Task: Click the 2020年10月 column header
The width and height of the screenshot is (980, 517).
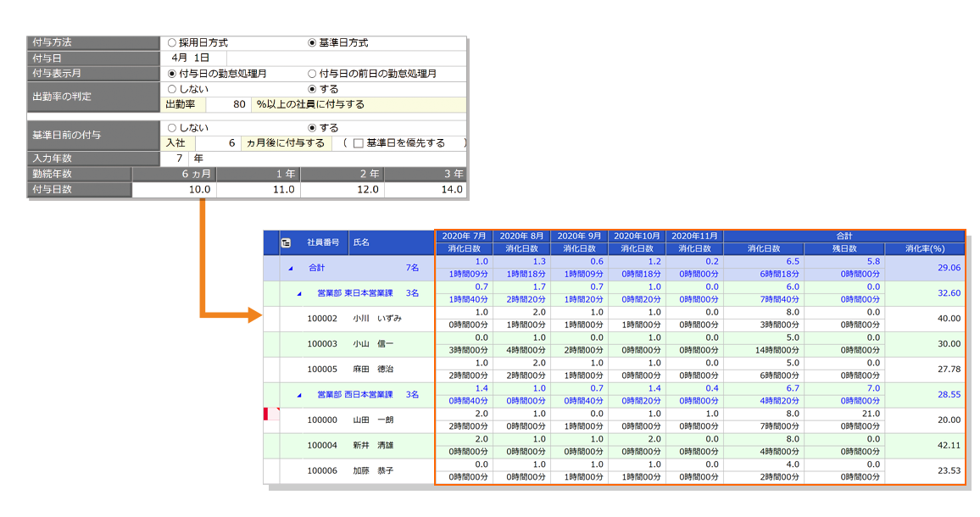Action: coord(637,236)
